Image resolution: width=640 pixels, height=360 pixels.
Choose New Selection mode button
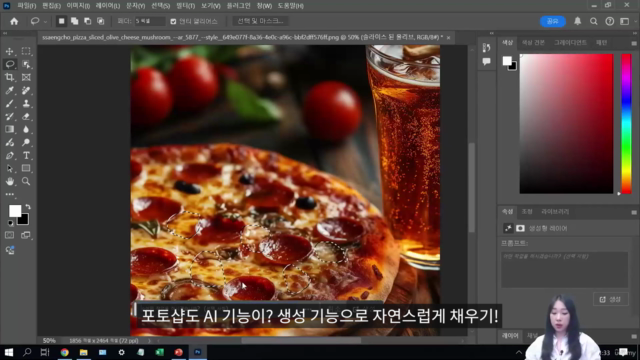[61, 21]
